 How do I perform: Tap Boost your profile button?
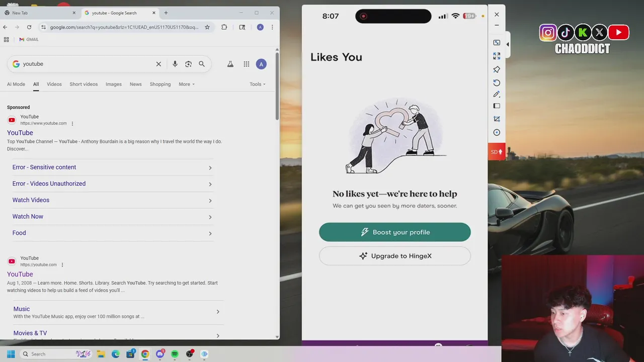pos(395,232)
